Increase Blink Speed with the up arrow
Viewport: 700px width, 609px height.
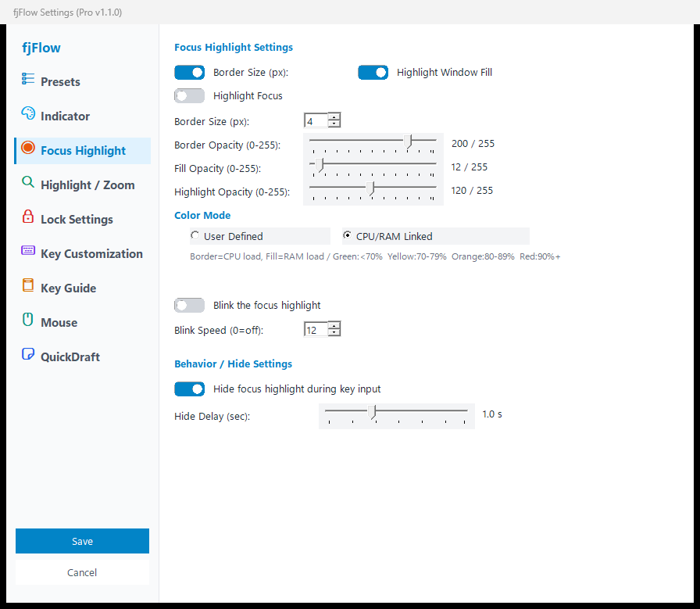pos(334,326)
